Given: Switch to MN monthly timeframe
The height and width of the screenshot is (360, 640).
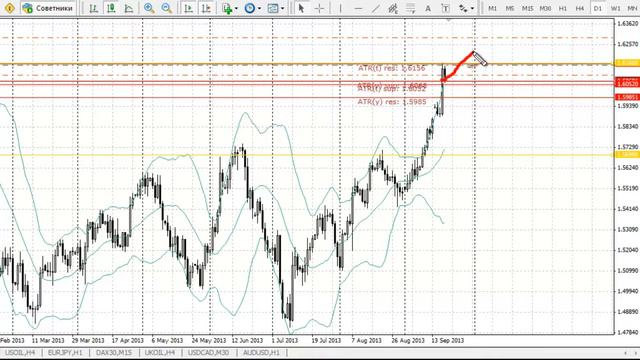Looking at the screenshot, I should click(631, 8).
